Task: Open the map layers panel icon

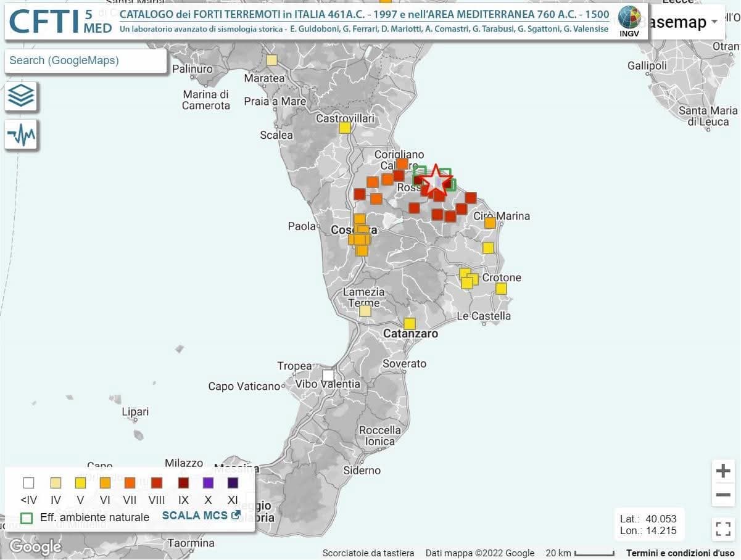Action: (21, 96)
